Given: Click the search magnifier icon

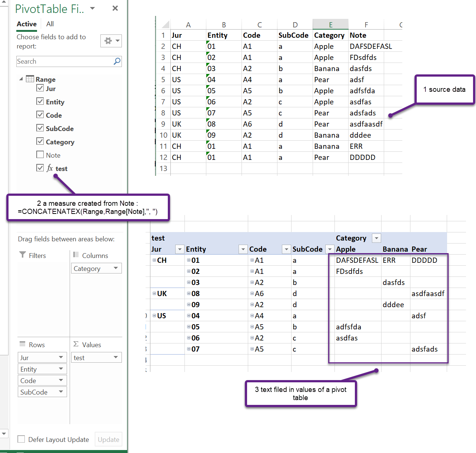Looking at the screenshot, I should (x=117, y=61).
